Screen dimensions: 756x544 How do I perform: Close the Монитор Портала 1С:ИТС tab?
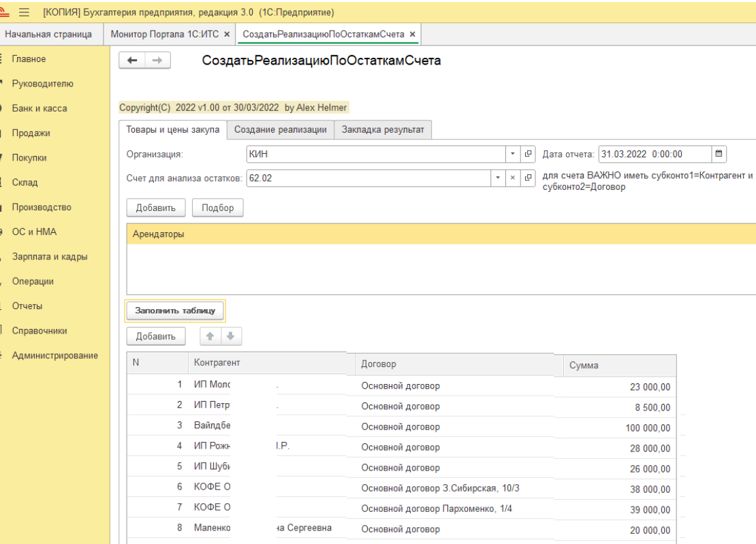click(x=227, y=34)
